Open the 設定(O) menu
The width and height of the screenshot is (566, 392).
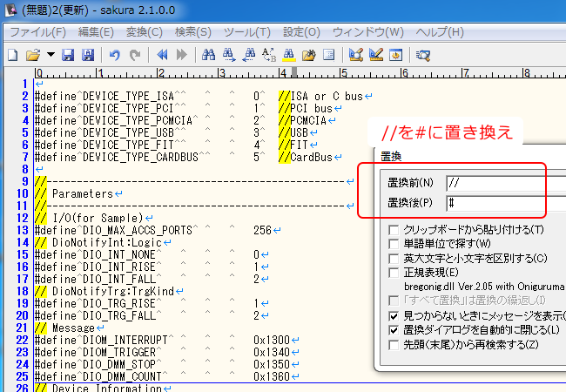301,32
